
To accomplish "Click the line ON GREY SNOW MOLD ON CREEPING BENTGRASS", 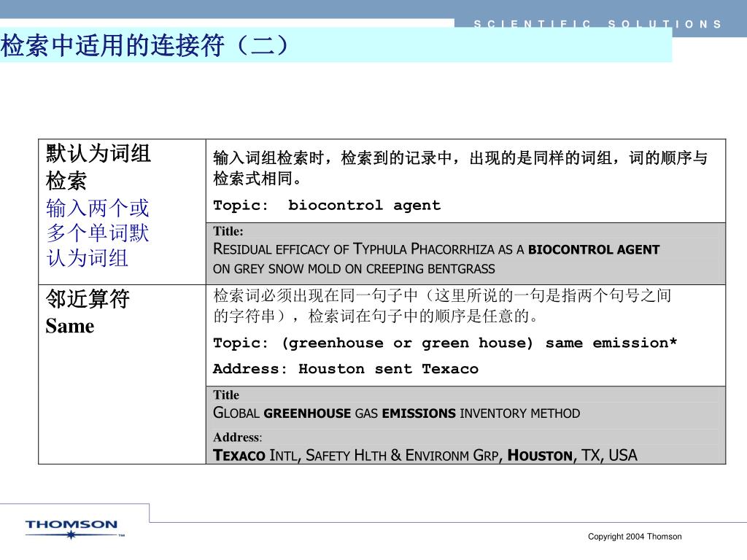I will (x=354, y=269).
